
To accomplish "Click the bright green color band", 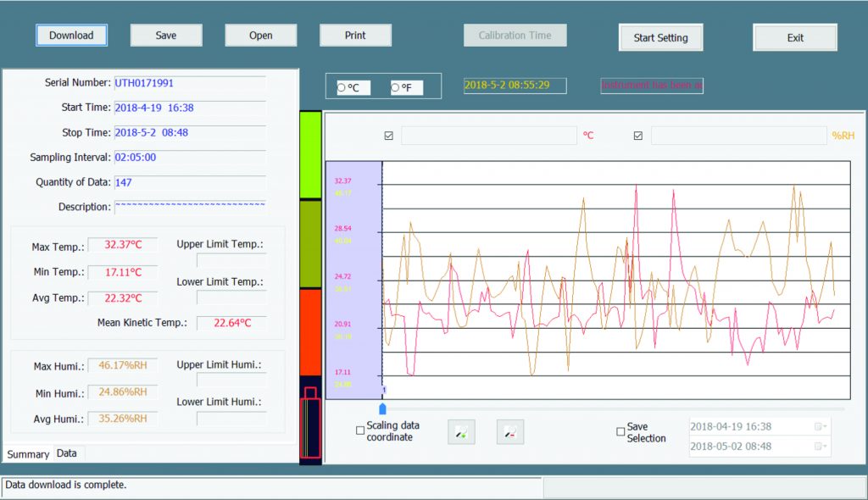I will 310,155.
